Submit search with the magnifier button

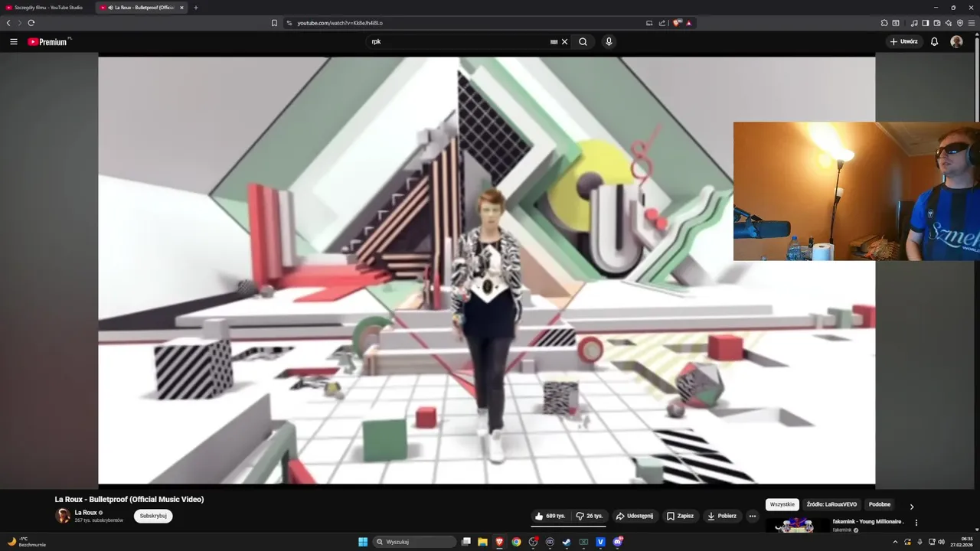[583, 42]
